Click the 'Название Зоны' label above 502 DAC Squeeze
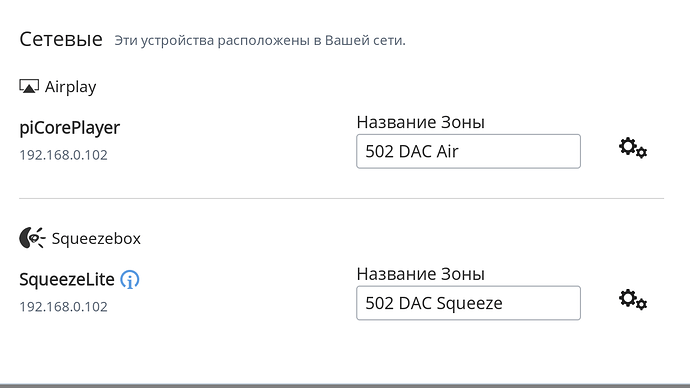This screenshot has width=690, height=388. point(420,274)
